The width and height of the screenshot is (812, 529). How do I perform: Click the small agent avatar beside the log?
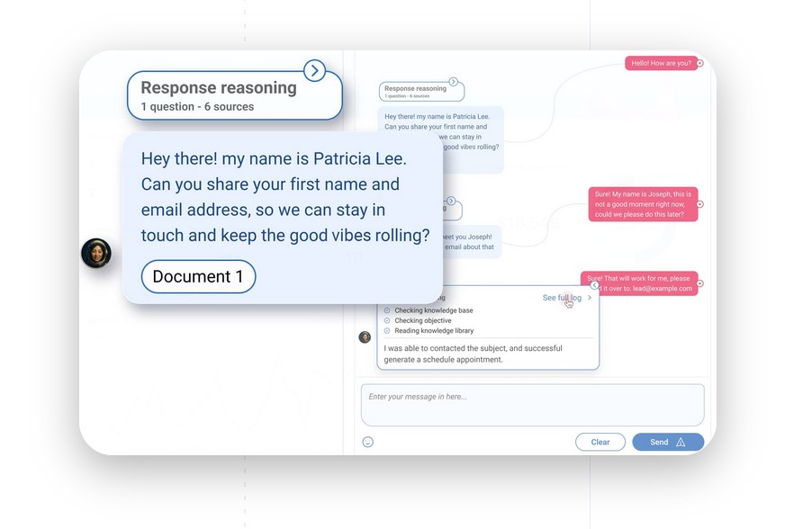365,337
